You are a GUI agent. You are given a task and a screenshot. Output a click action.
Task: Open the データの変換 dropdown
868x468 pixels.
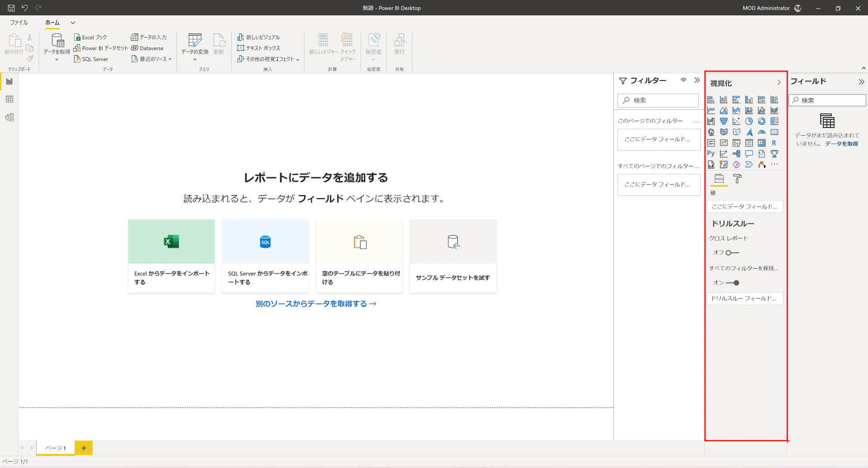click(195, 48)
